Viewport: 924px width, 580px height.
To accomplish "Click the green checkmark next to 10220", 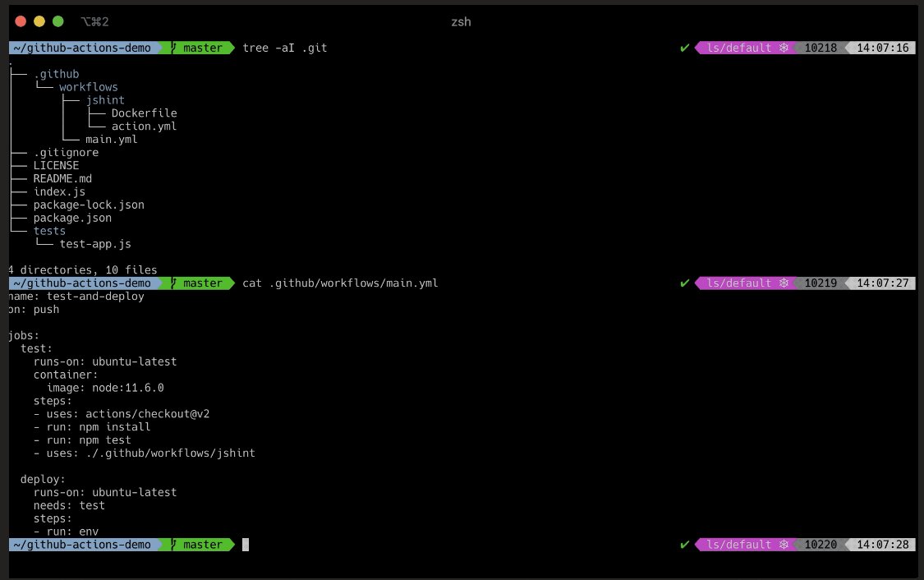I will click(x=684, y=545).
